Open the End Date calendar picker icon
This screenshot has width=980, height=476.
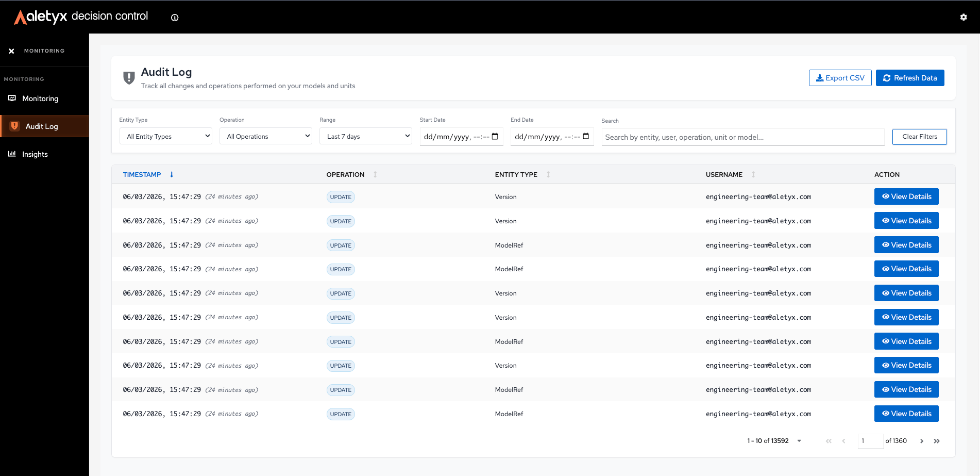tap(586, 137)
